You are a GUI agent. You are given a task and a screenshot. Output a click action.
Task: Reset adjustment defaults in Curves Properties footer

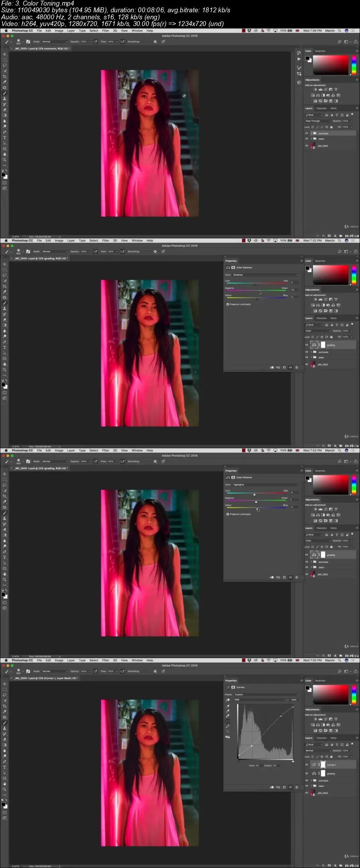click(x=284, y=787)
